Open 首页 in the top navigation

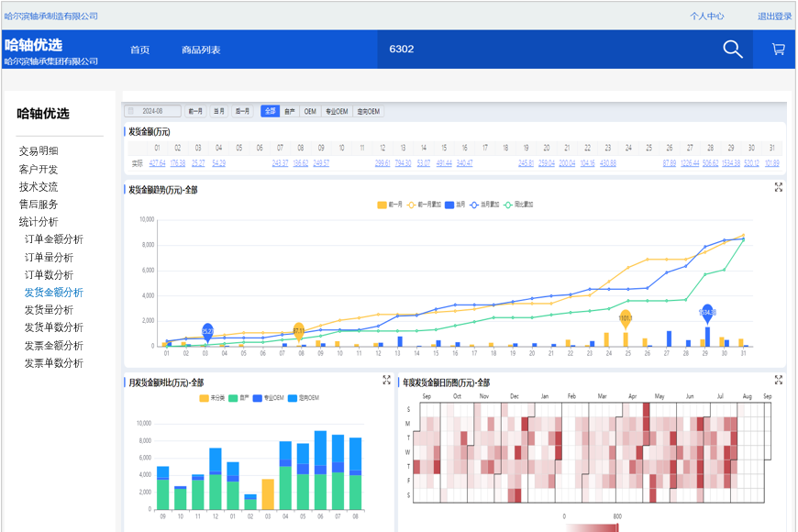click(x=140, y=50)
